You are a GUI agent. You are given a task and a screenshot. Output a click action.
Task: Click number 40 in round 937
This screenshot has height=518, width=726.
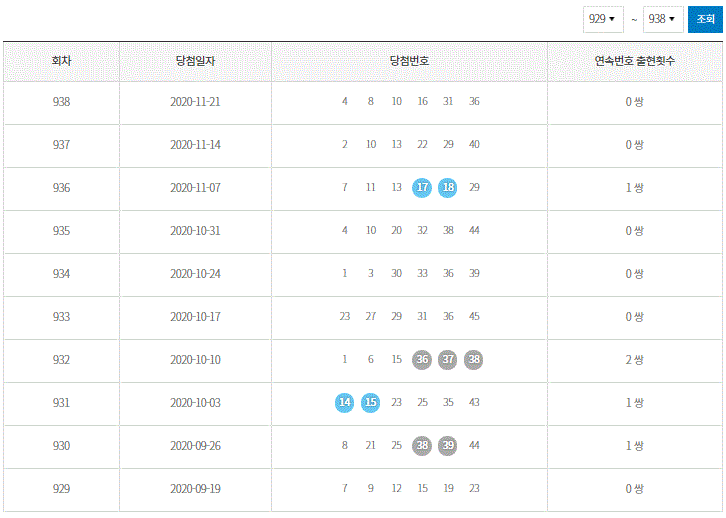pos(474,144)
